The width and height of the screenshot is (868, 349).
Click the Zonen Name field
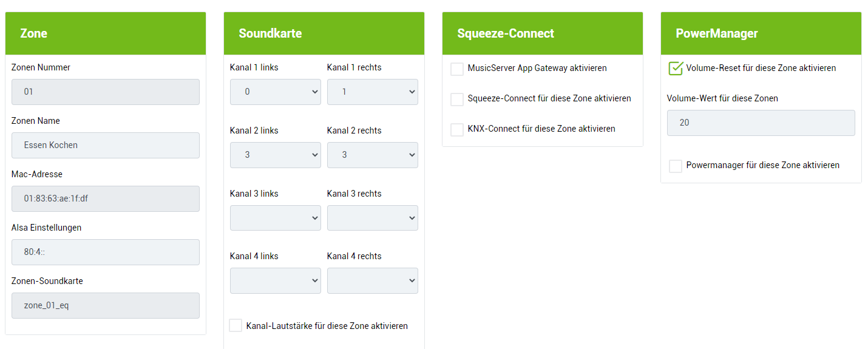[x=106, y=145]
